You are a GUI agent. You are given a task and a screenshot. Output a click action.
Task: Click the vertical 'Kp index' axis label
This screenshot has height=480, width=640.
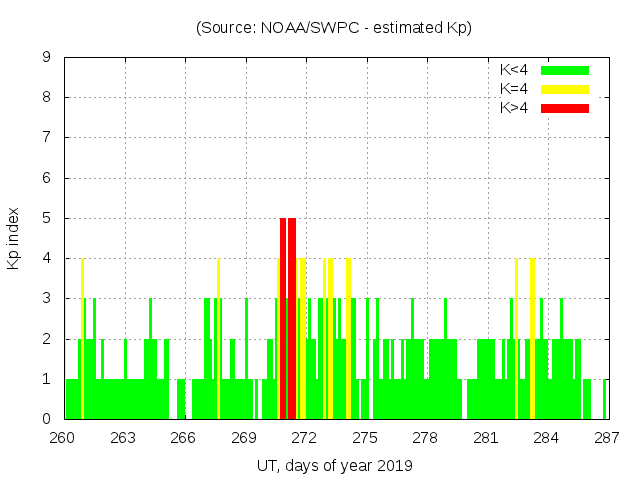(14, 238)
